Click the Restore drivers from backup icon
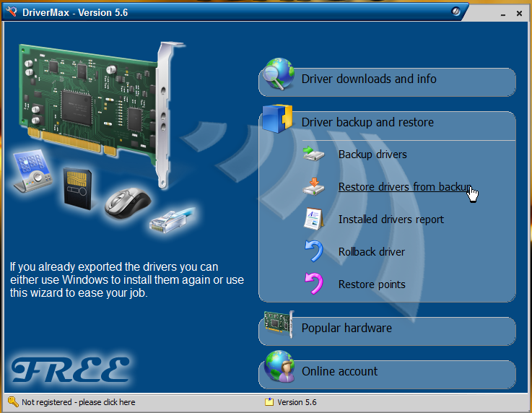 314,187
